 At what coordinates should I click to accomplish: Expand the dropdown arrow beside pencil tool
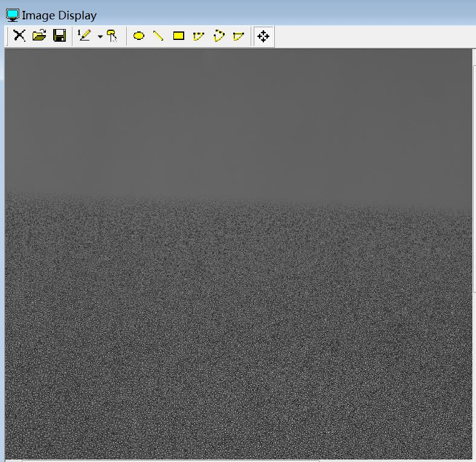(x=100, y=37)
